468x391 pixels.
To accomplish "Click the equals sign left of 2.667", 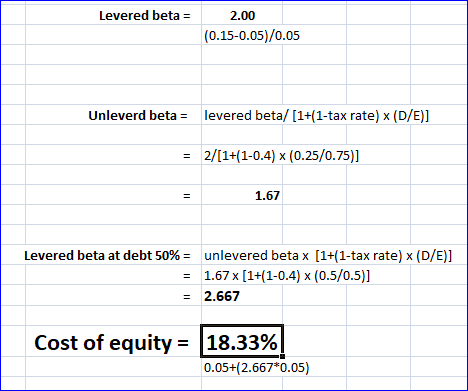I will (x=187, y=296).
